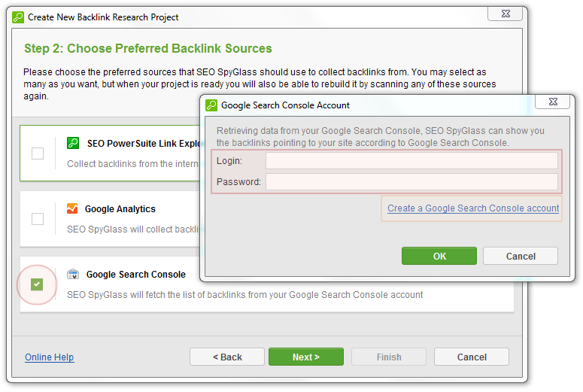Image resolution: width=583 pixels, height=392 pixels.
Task: Go back with the Back button
Action: (x=227, y=357)
